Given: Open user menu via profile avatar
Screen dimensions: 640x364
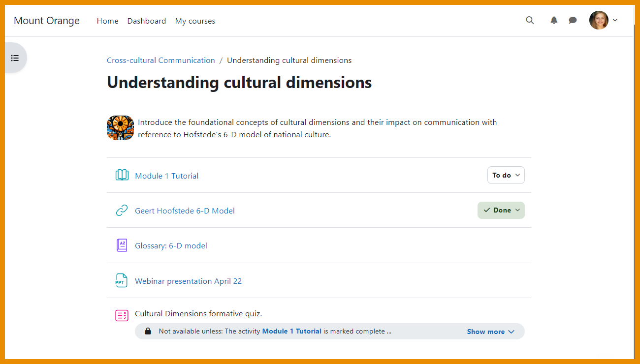Looking at the screenshot, I should 599,20.
